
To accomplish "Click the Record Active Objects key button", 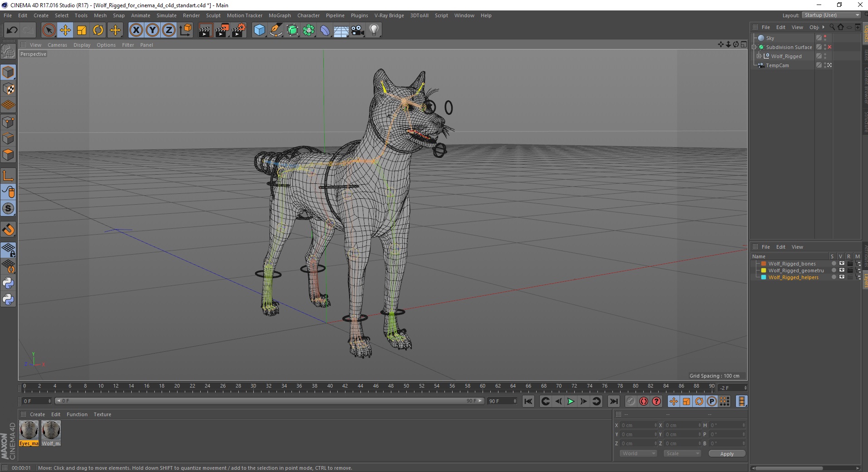I will (x=631, y=401).
